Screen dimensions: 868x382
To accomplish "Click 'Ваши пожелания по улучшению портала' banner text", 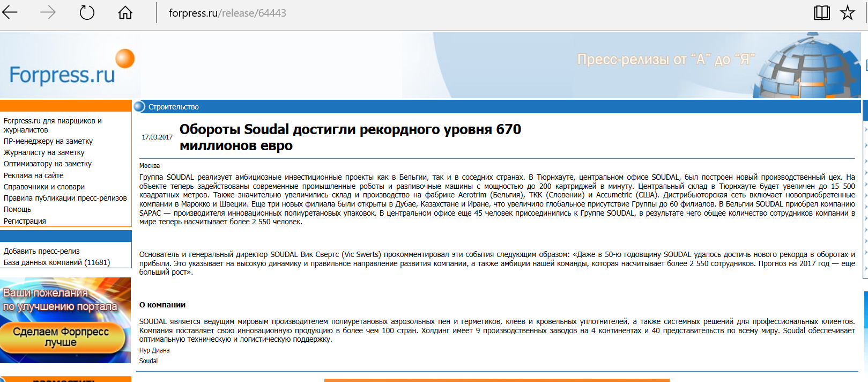I will coord(60,299).
